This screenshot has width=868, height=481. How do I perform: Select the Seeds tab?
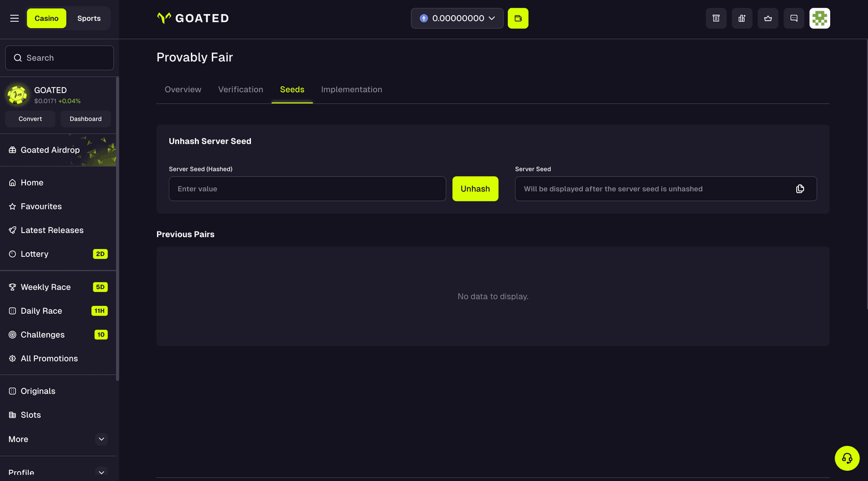292,89
